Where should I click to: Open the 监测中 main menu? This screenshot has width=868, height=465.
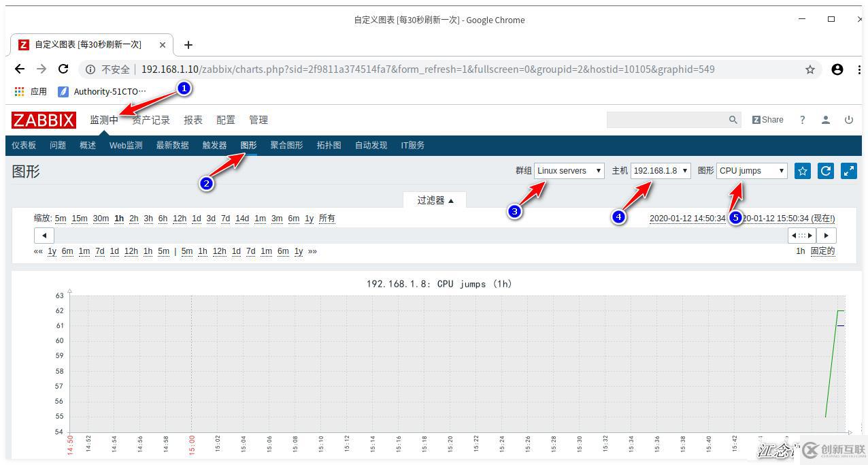pos(104,120)
